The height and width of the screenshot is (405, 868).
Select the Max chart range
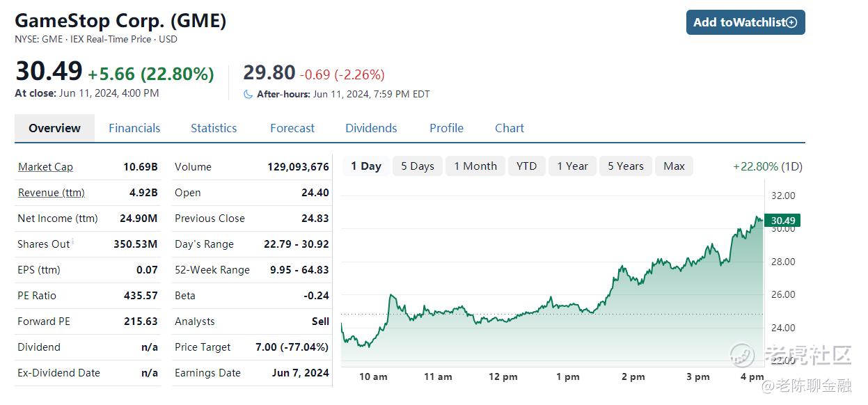[x=674, y=166]
